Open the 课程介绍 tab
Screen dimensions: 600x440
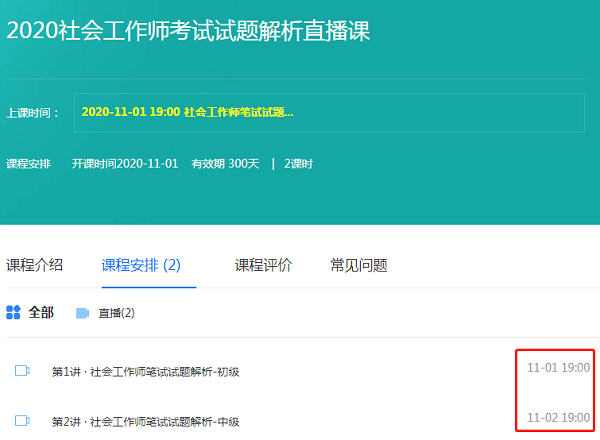tap(34, 265)
